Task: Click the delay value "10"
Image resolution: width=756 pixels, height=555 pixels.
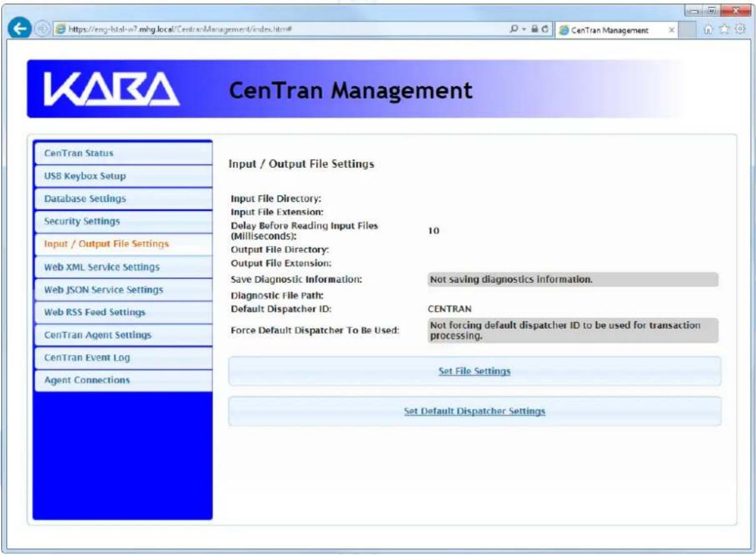Action: (x=434, y=231)
